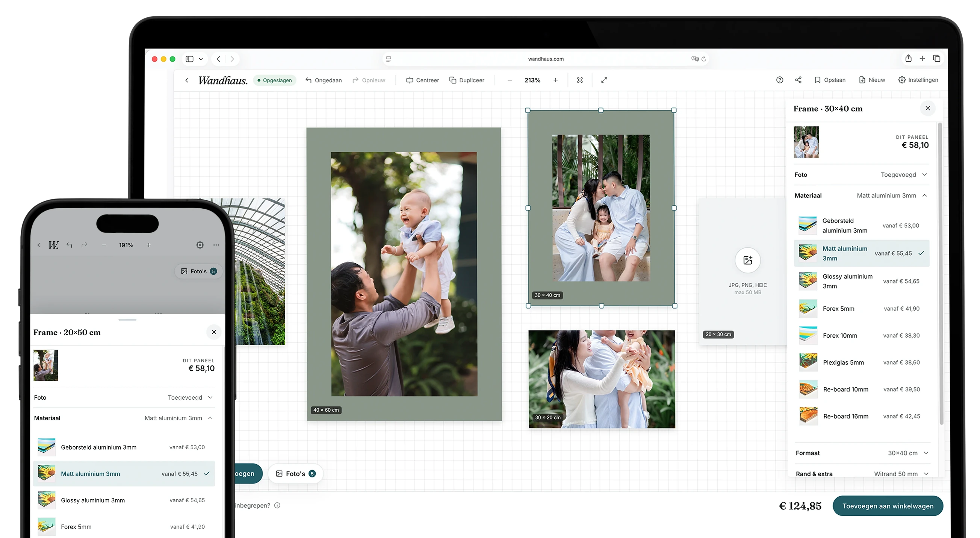Click Toevoegen aan winkelwagen button
Viewport: 980px width, 538px height.
tap(888, 506)
